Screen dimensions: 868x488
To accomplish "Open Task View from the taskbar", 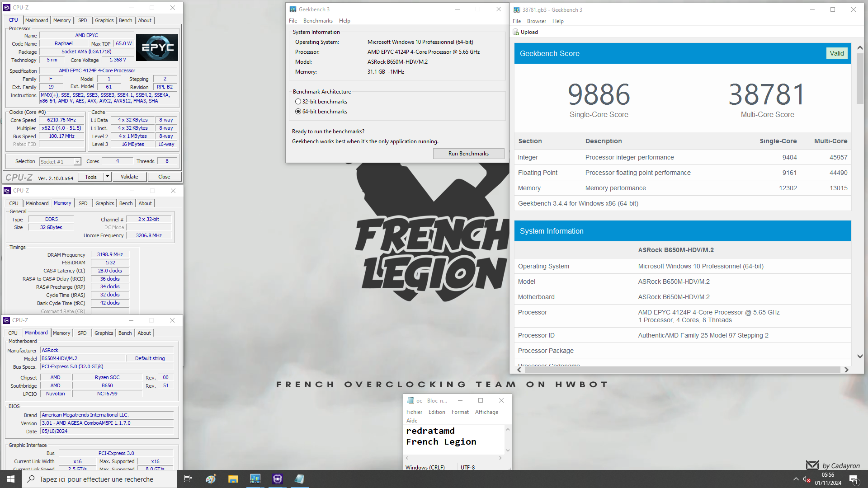I will [x=188, y=479].
